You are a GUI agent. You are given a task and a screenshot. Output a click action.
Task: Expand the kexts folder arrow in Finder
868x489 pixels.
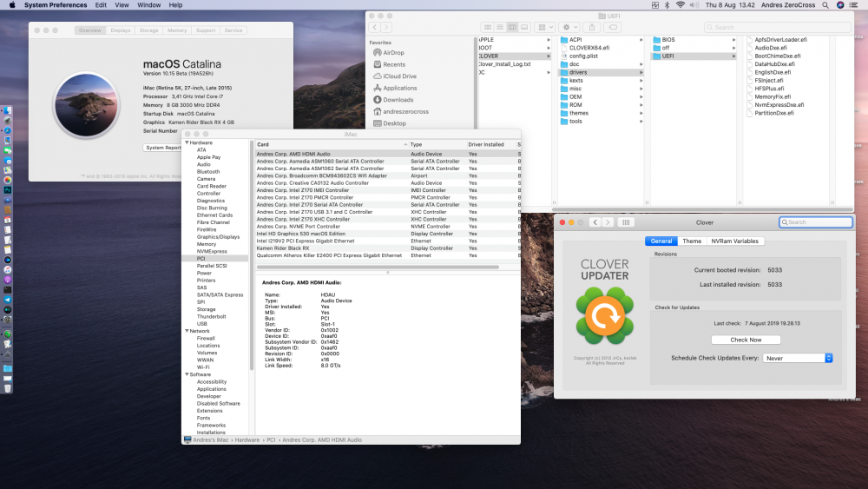[641, 80]
